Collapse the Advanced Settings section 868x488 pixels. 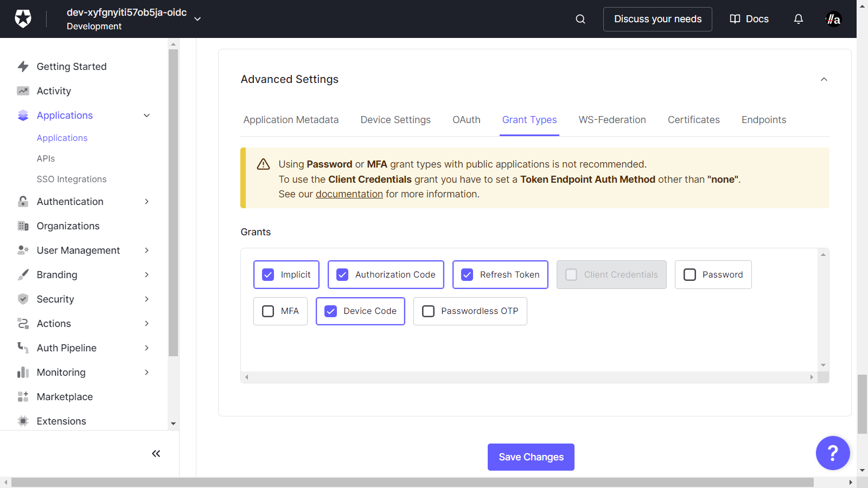click(824, 79)
